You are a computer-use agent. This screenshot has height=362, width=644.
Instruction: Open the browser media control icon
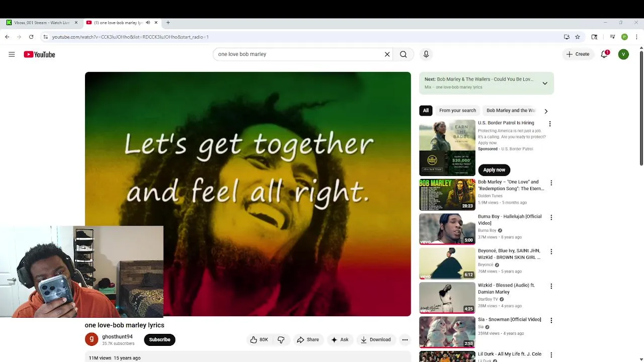[x=612, y=37]
